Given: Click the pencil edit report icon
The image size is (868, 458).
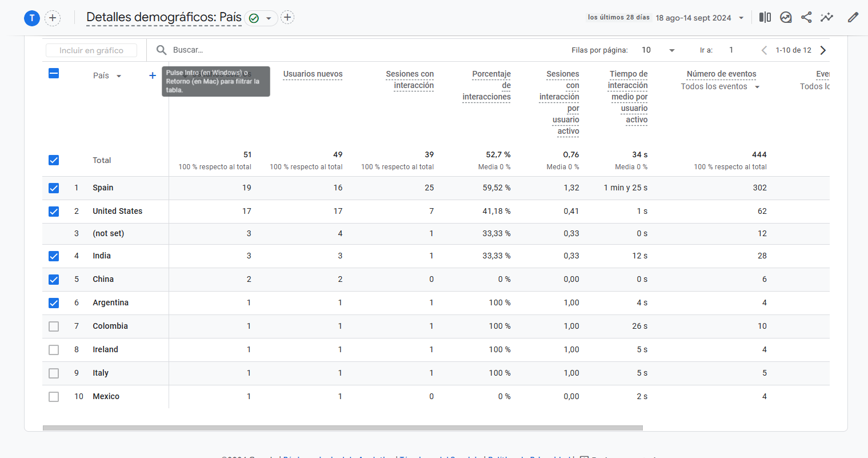Looking at the screenshot, I should pyautogui.click(x=853, y=17).
